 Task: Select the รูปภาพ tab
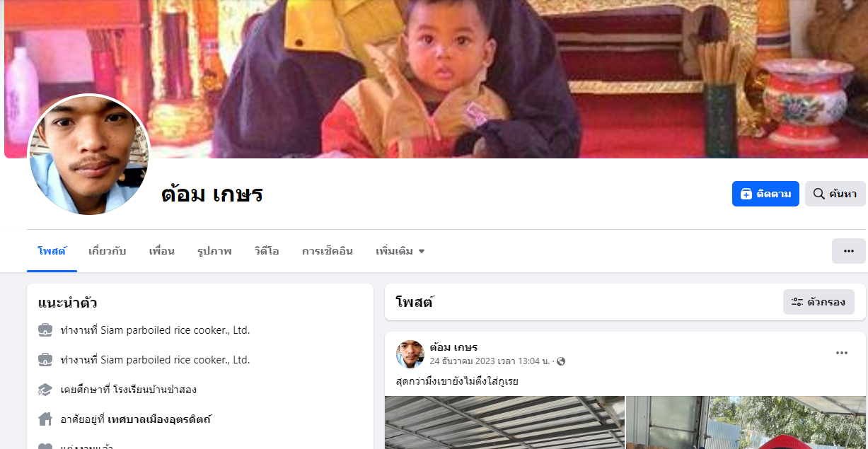(x=214, y=251)
